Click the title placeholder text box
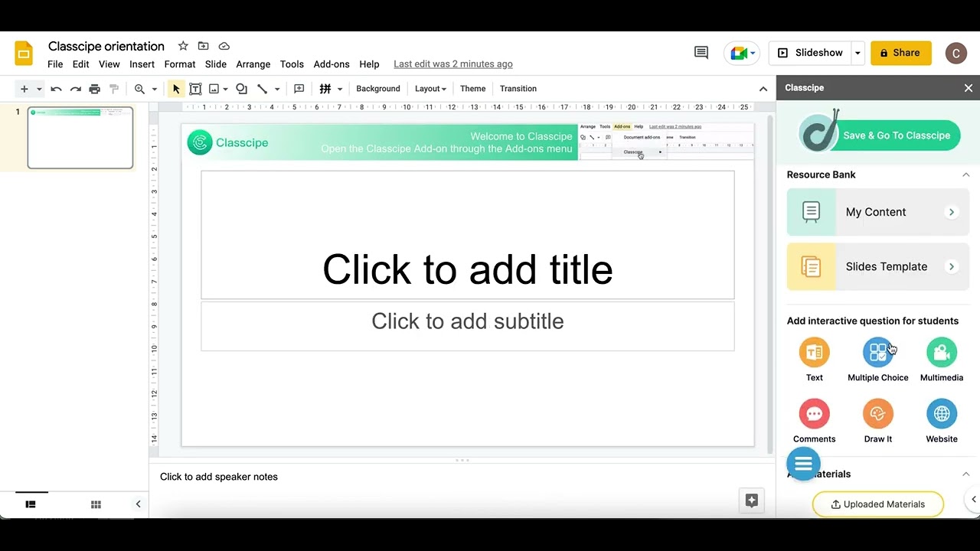This screenshot has width=980, height=551. pos(468,235)
